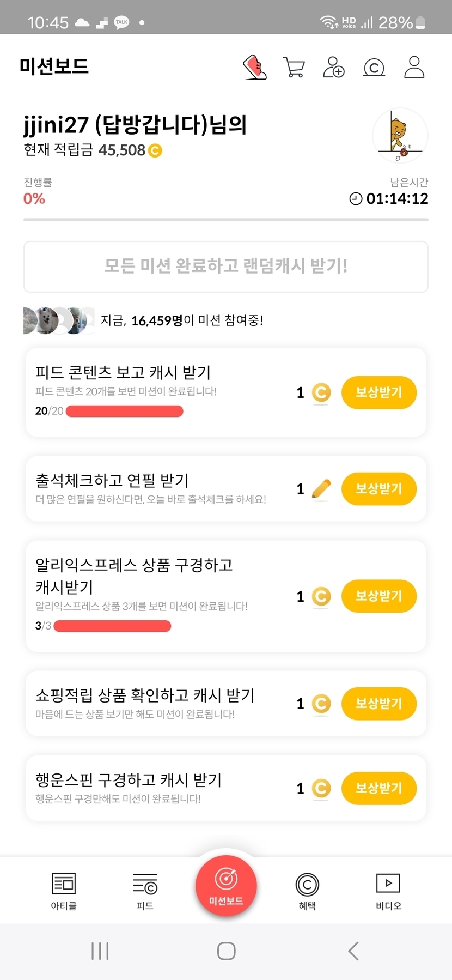452x980 pixels.
Task: Claim pencil reward for attendance check
Action: pos(378,489)
